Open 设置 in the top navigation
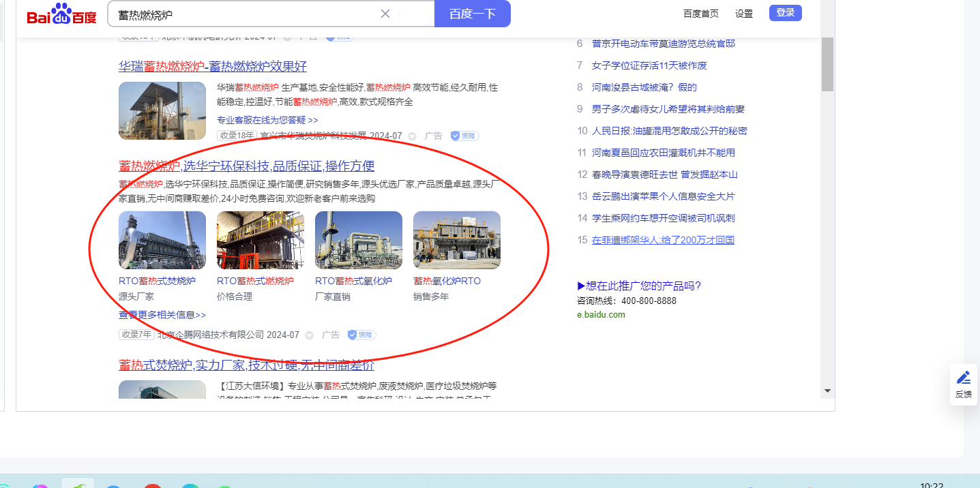 (x=744, y=14)
